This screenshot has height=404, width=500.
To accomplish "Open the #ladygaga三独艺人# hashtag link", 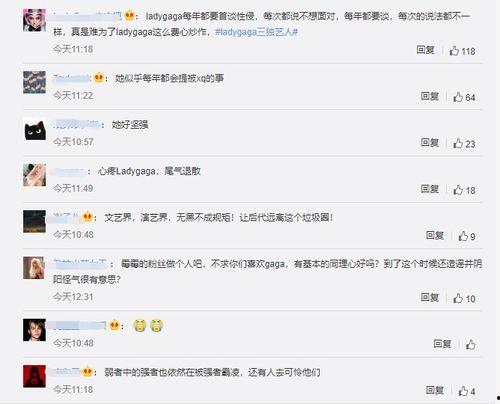I will click(256, 32).
